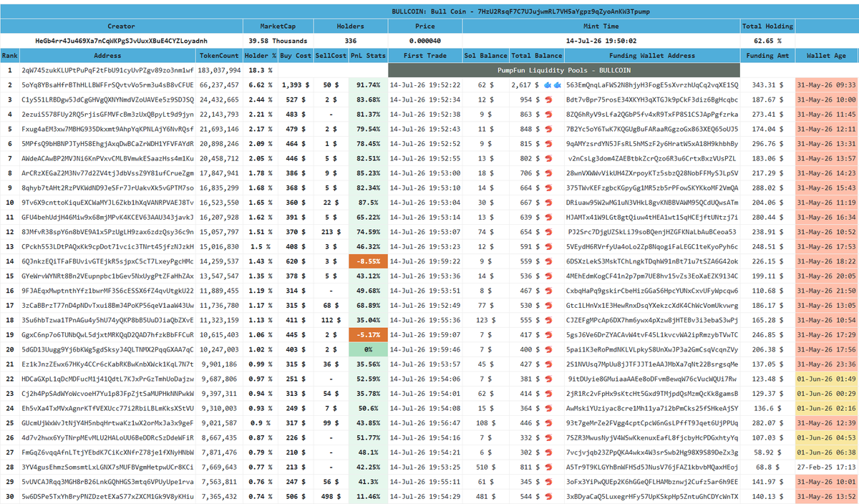Click the shrimp icon beside 863 $ balance
859x504 pixels.
(548, 114)
